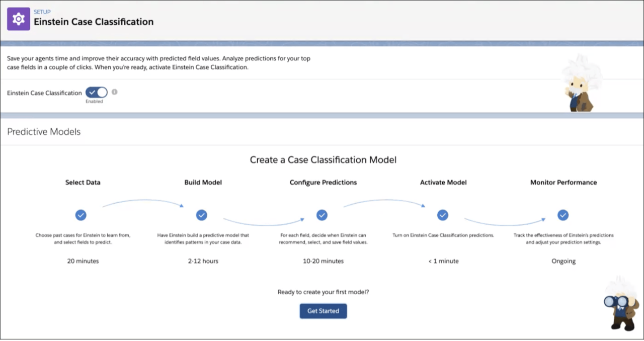The width and height of the screenshot is (644, 341).
Task: Click the '2-12 hours' duration text
Action: [203, 261]
